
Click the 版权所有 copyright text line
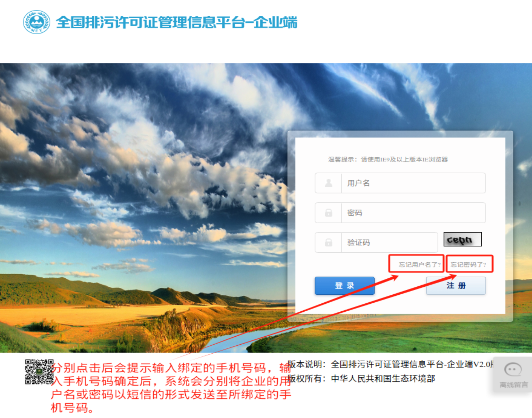tap(361, 379)
